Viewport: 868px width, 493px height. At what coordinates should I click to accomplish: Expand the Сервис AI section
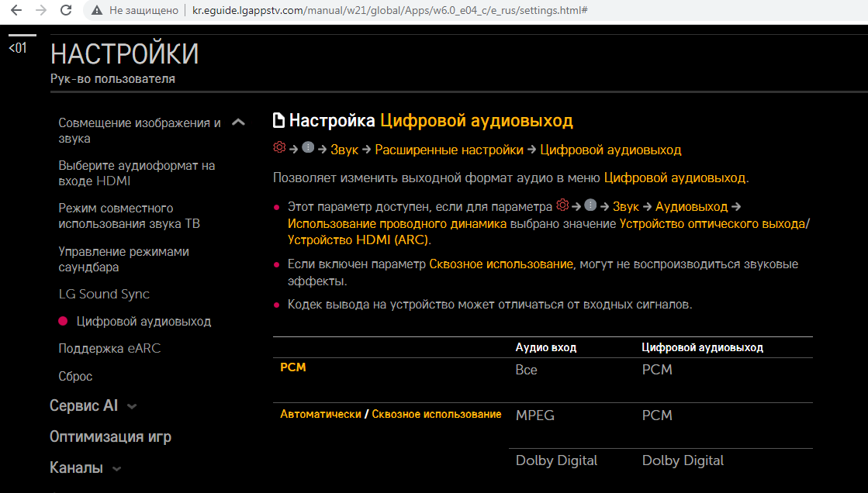point(131,406)
